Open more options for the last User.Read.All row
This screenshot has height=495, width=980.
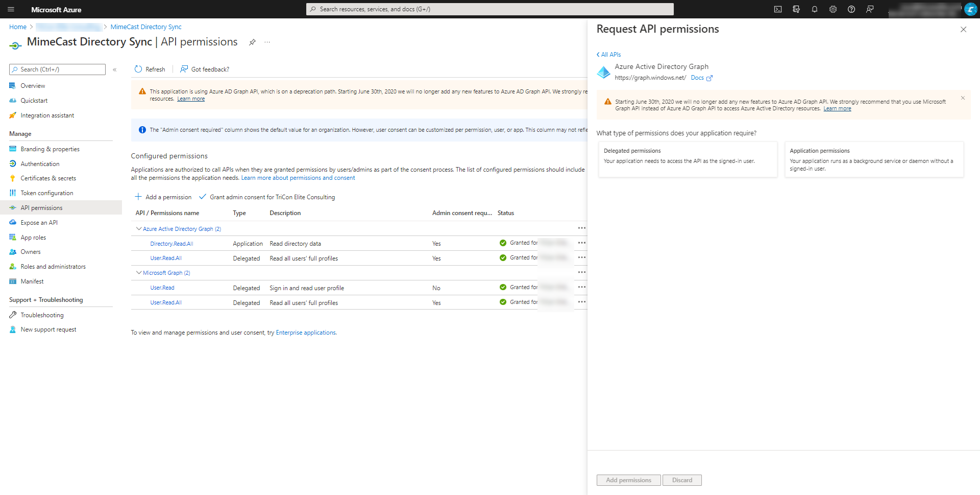581,302
